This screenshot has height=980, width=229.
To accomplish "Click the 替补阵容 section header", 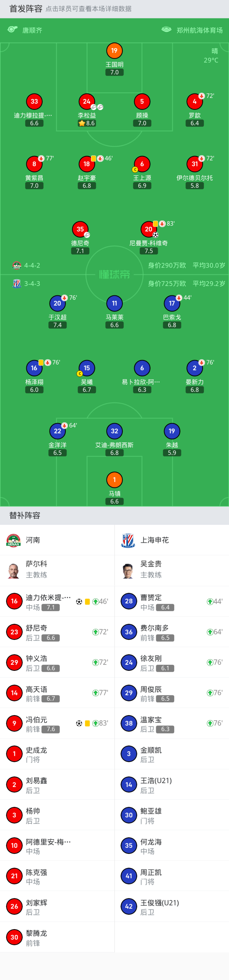I will (x=25, y=516).
